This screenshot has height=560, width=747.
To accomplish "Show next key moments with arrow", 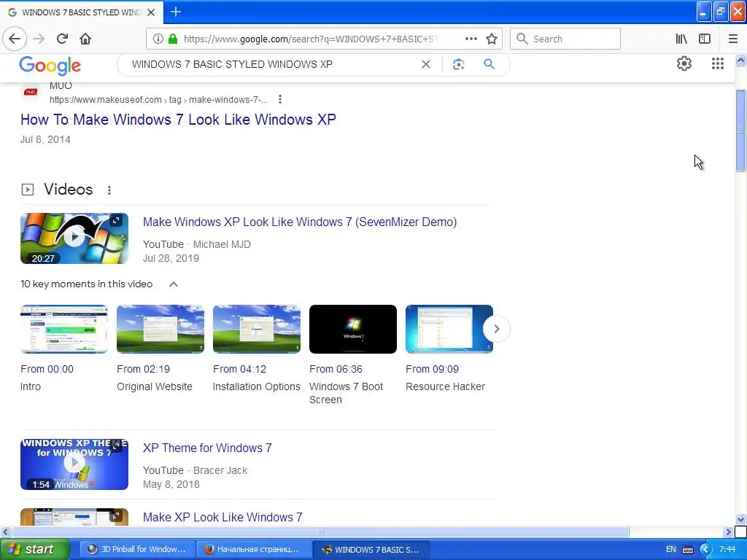I will pyautogui.click(x=496, y=329).
